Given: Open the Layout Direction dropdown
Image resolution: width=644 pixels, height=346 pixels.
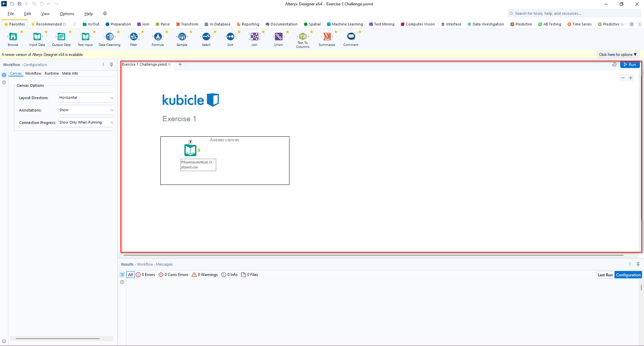Looking at the screenshot, I should (x=86, y=98).
